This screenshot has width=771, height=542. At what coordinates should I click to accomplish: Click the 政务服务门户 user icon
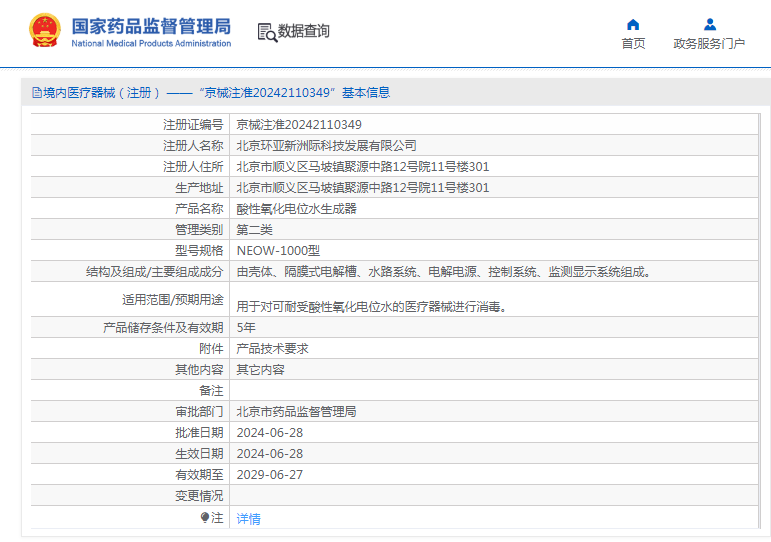tap(710, 24)
